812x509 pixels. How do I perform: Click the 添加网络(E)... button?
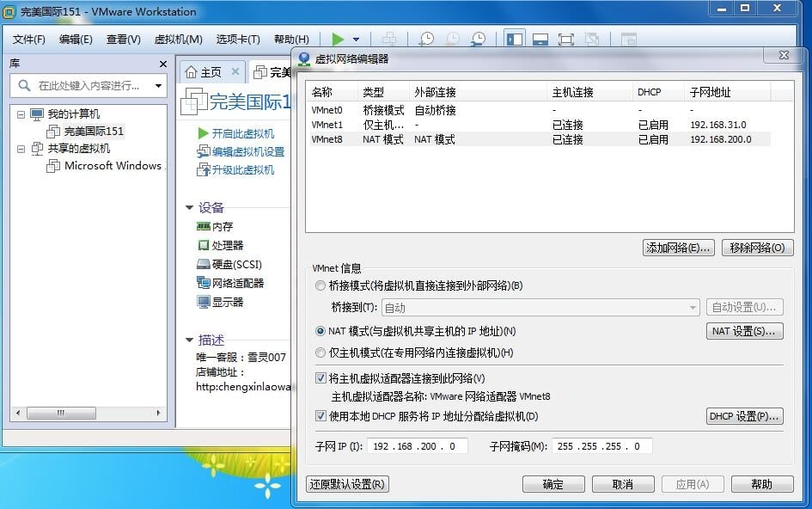(x=678, y=248)
